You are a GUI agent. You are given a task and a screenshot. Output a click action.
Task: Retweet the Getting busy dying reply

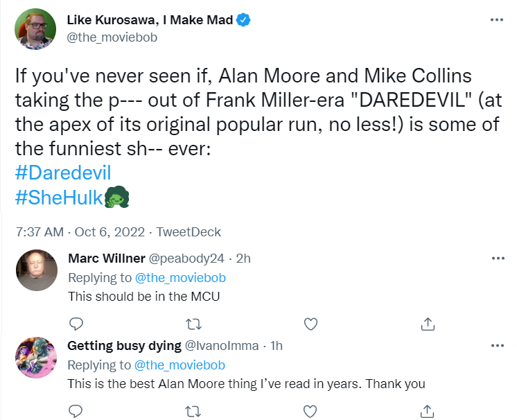click(x=193, y=412)
